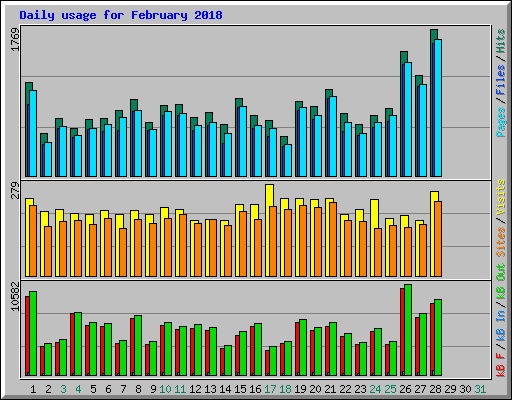Click the Visits legend label
Viewport: 512px width, 400px height.
[501, 197]
